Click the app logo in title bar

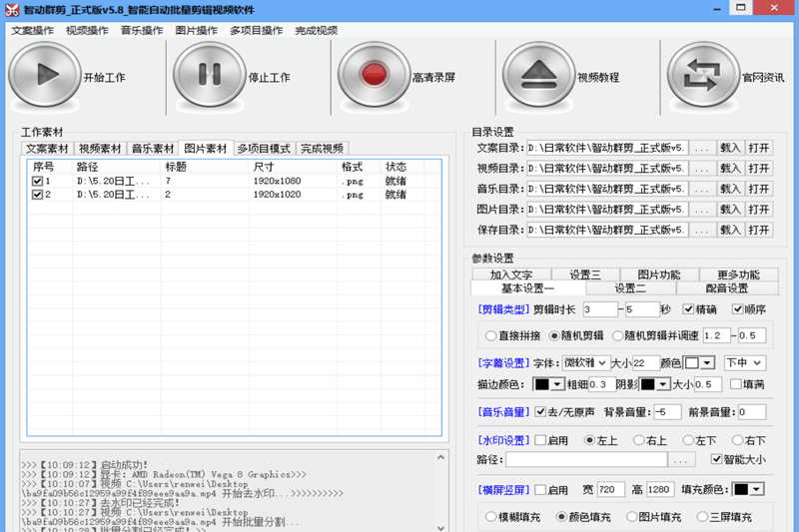click(10, 9)
